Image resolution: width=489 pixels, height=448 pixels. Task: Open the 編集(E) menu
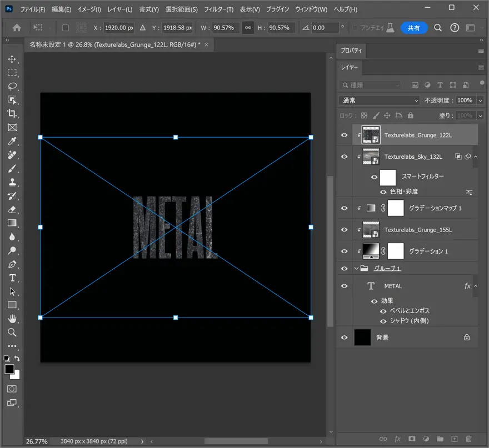point(61,9)
